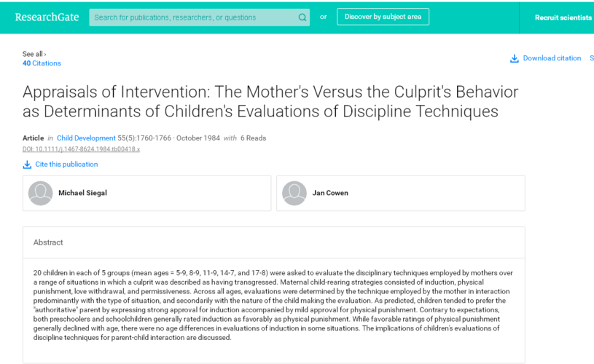Click the search magnifier icon
This screenshot has width=594, height=364.
[x=302, y=17]
